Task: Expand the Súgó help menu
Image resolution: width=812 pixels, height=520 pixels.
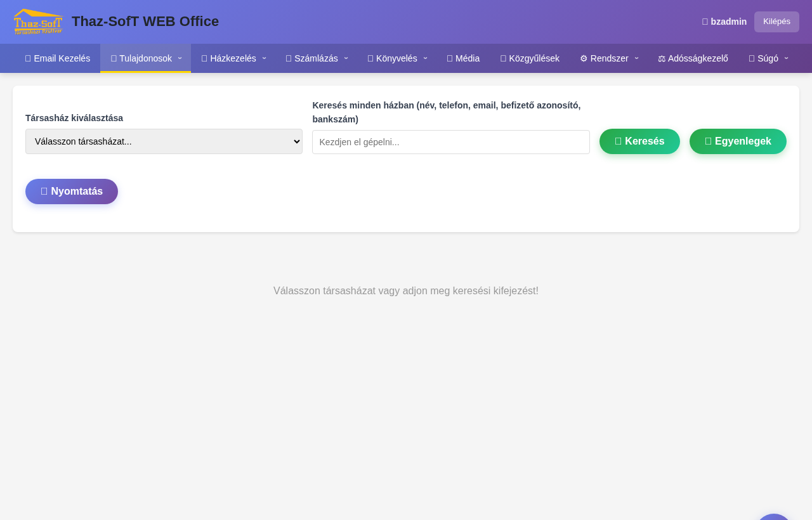Action: point(768,58)
